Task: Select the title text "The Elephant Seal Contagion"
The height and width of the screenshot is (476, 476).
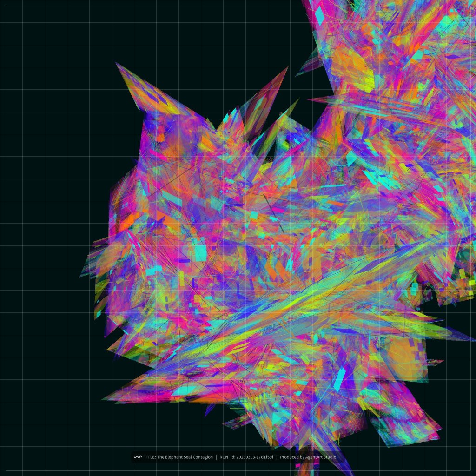Action: point(185,457)
